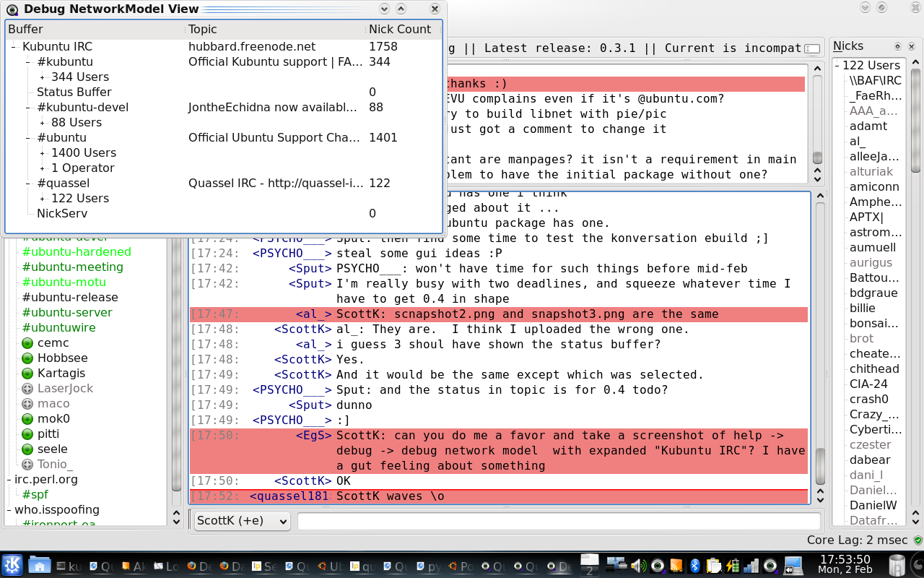Open the #ubuntu-release channel
This screenshot has height=578, width=924.
70,298
